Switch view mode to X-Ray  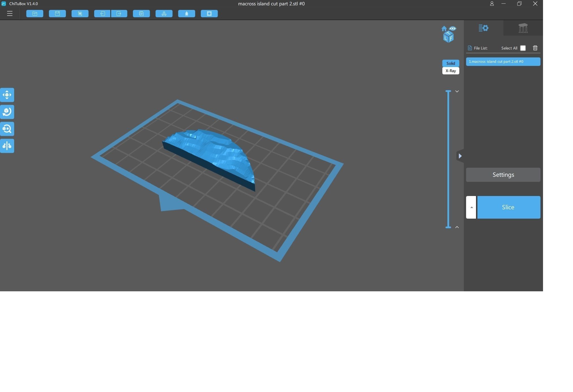(x=451, y=71)
